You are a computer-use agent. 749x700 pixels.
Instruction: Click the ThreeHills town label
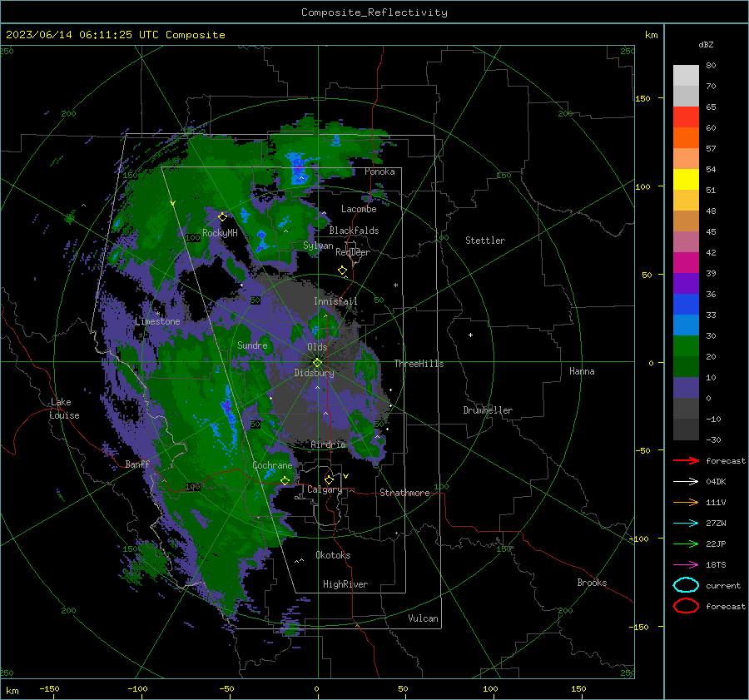pos(419,364)
